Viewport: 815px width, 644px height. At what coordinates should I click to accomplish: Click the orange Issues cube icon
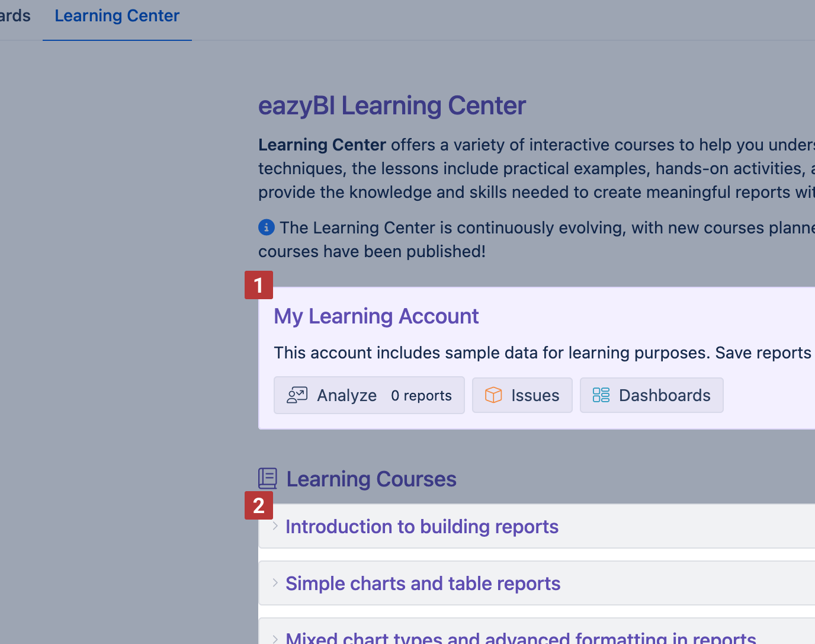[x=493, y=395]
